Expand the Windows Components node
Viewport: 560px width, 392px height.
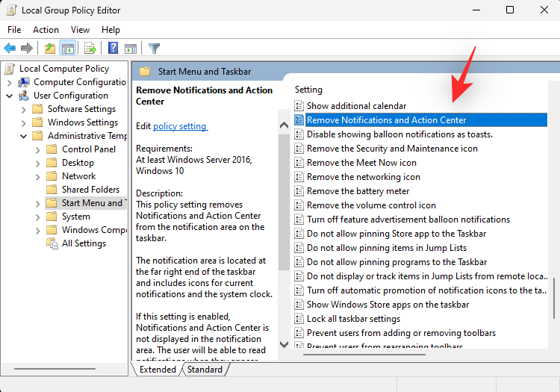[x=38, y=230]
